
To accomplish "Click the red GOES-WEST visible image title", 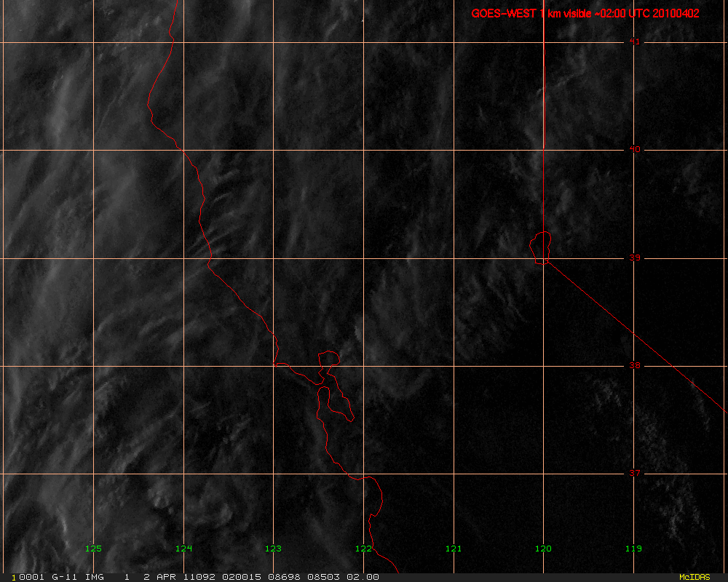I will point(585,14).
